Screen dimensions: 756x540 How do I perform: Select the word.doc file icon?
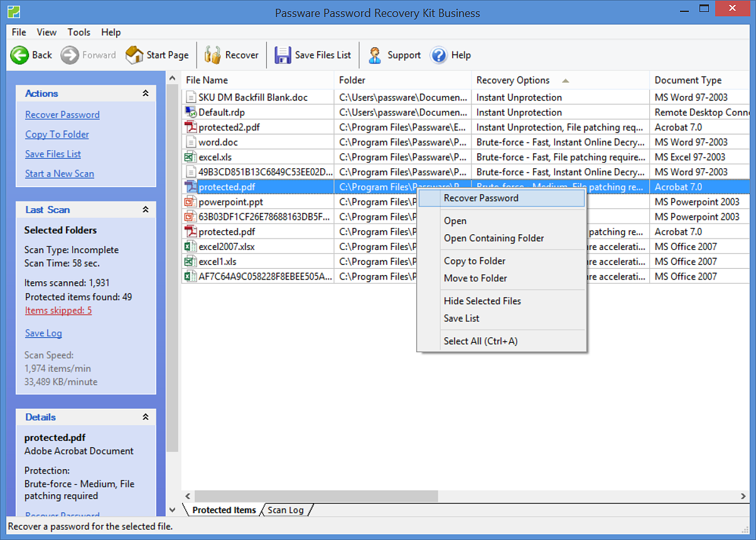pos(191,143)
